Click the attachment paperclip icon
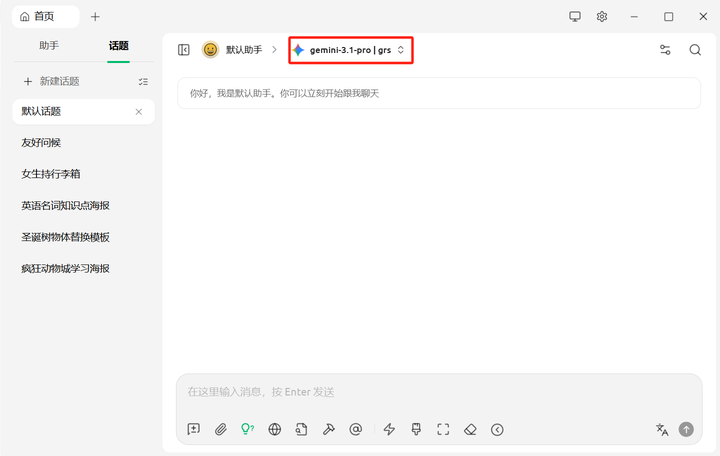720x456 pixels. (x=221, y=429)
